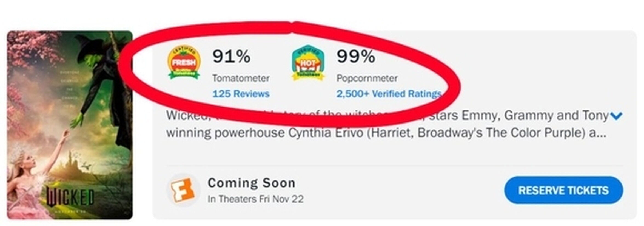644x226 pixels.
Task: Click the In Theaters Fri Nov 22 text
Action: (255, 199)
